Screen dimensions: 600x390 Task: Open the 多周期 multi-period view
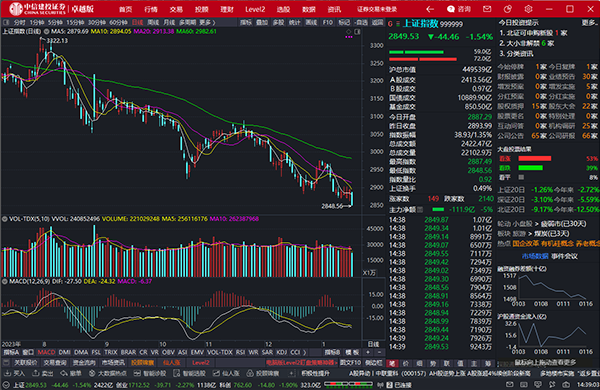click(x=188, y=23)
